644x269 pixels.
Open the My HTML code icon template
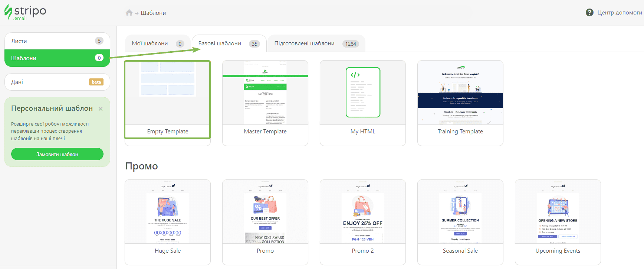[x=363, y=93]
